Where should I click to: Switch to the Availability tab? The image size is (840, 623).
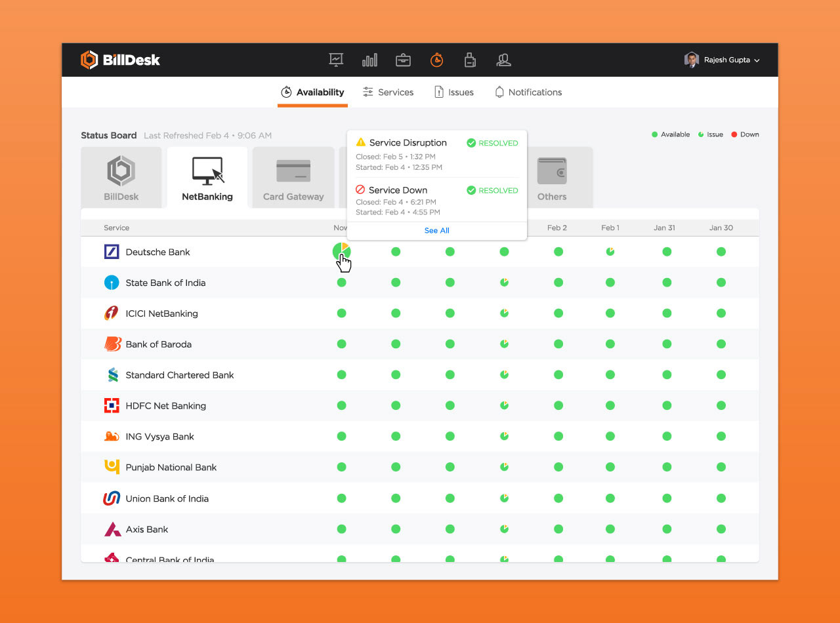coord(312,92)
